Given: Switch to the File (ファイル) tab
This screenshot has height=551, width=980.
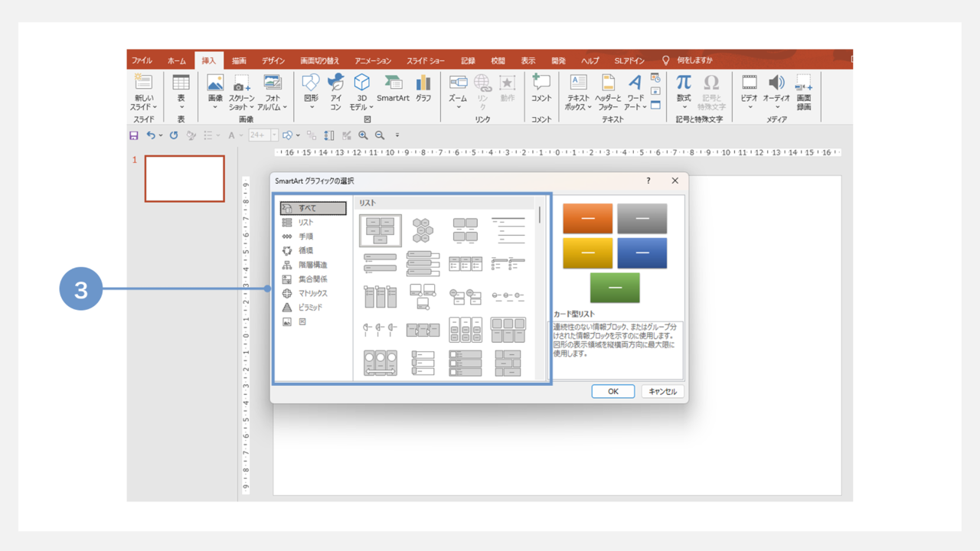Looking at the screenshot, I should (x=142, y=60).
